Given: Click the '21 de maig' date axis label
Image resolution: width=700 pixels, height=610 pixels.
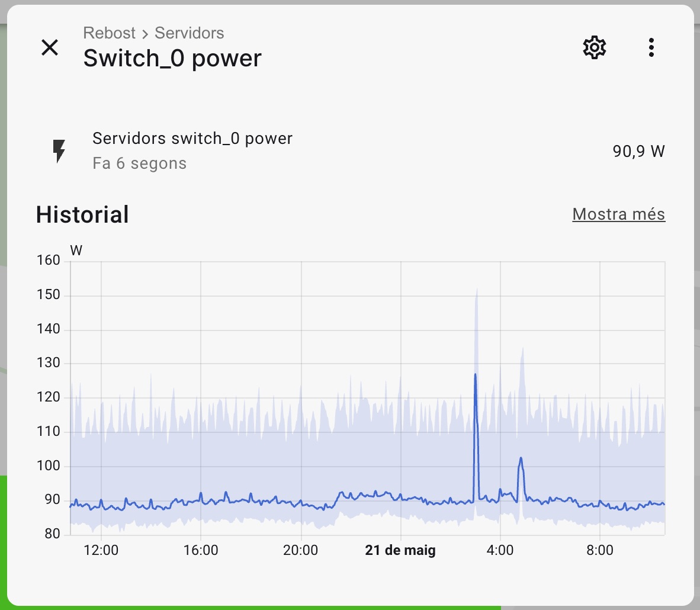Looking at the screenshot, I should pos(400,550).
